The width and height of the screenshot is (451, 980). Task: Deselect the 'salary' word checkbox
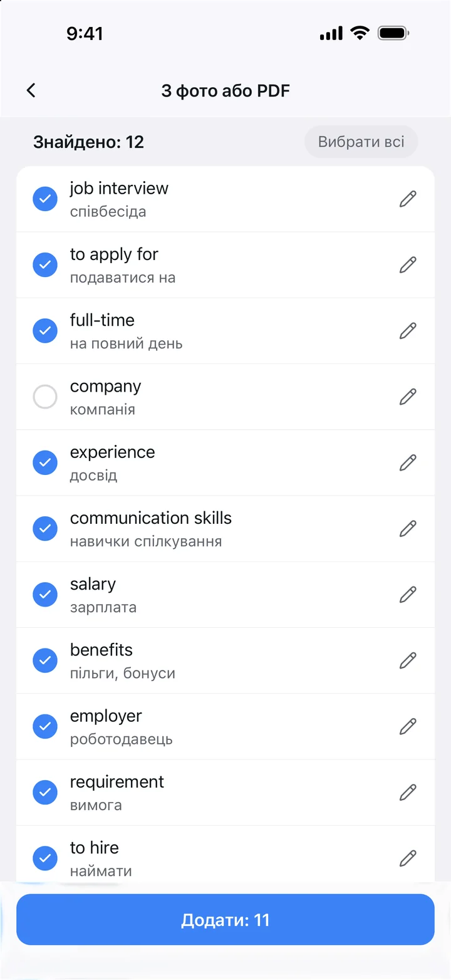45,594
